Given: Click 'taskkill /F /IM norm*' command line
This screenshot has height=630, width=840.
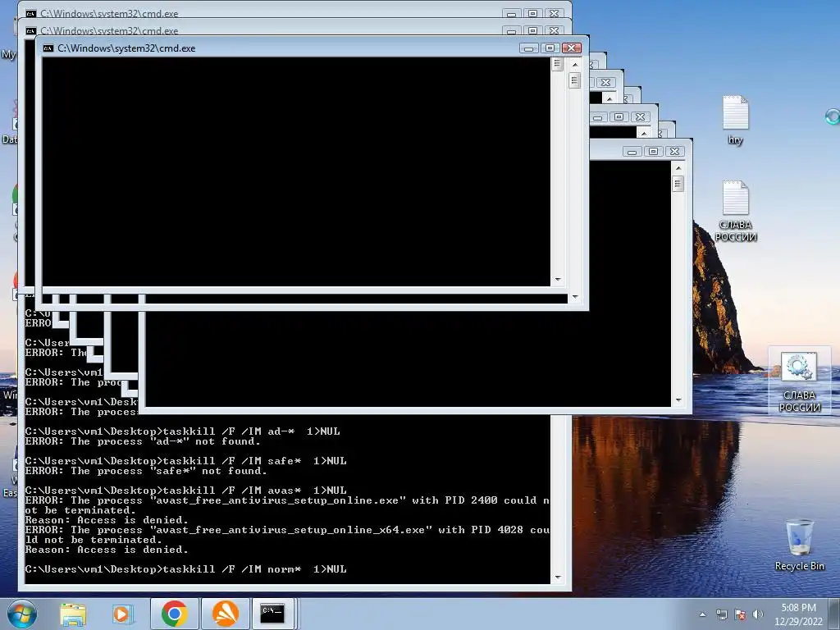Looking at the screenshot, I should (185, 569).
